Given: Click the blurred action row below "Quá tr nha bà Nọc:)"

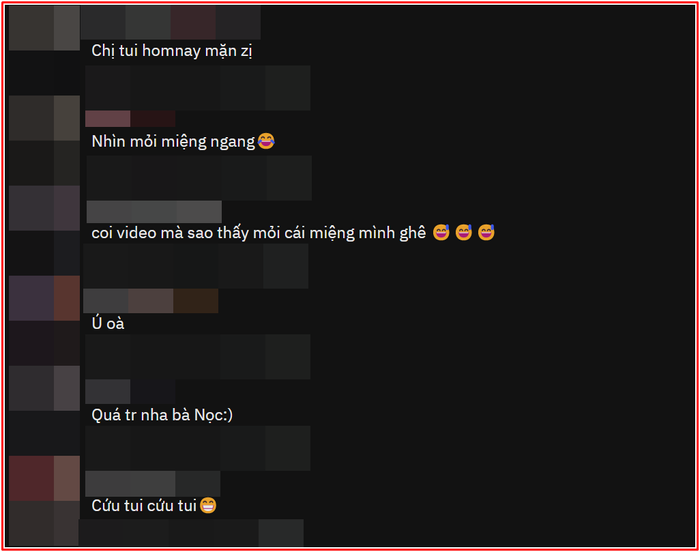Looking at the screenshot, I should tap(198, 448).
